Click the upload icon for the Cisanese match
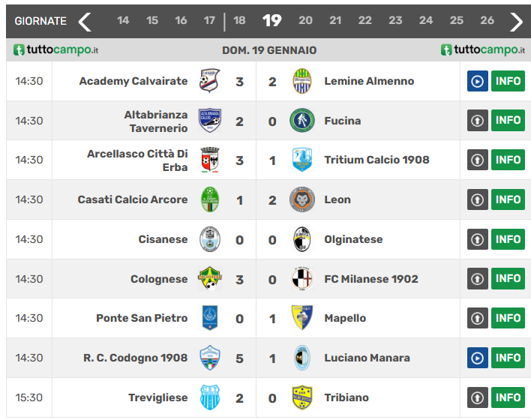The image size is (531, 420). [477, 239]
